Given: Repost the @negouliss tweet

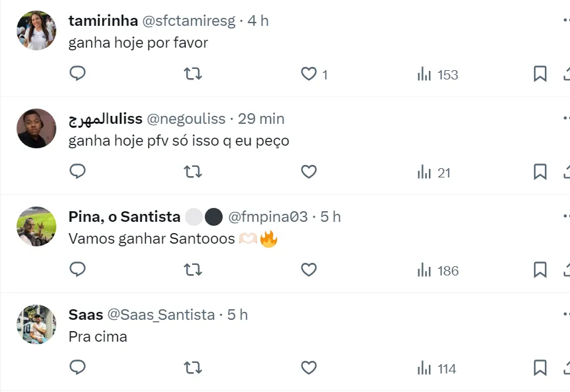Looking at the screenshot, I should coord(193,172).
